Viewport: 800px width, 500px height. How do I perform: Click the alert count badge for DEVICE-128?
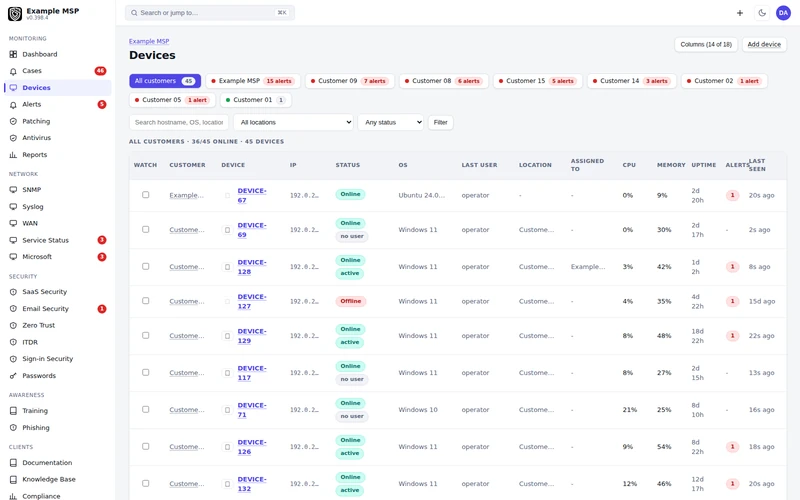point(733,266)
